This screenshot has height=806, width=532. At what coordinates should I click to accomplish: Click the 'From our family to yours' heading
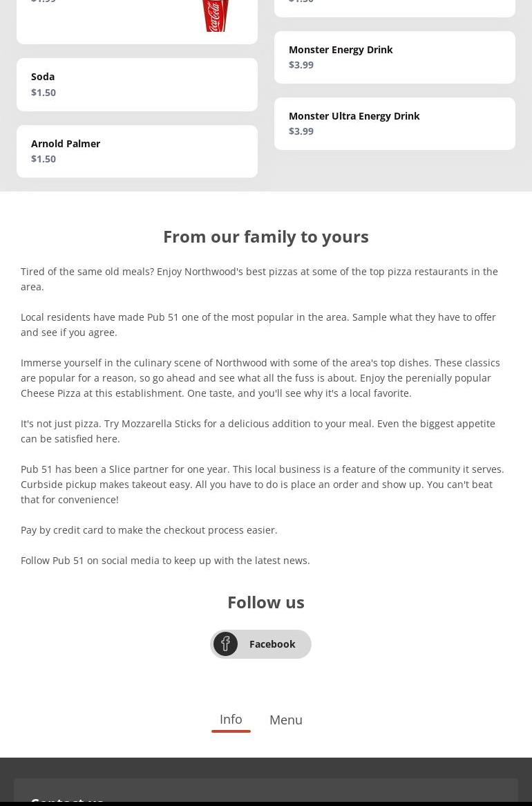point(266,236)
